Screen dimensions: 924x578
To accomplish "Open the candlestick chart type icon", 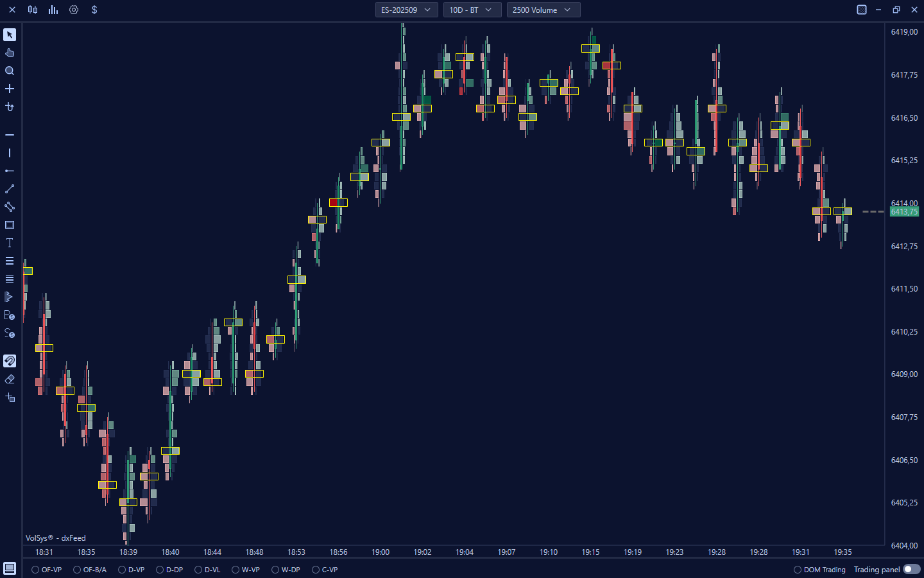I will (x=33, y=10).
